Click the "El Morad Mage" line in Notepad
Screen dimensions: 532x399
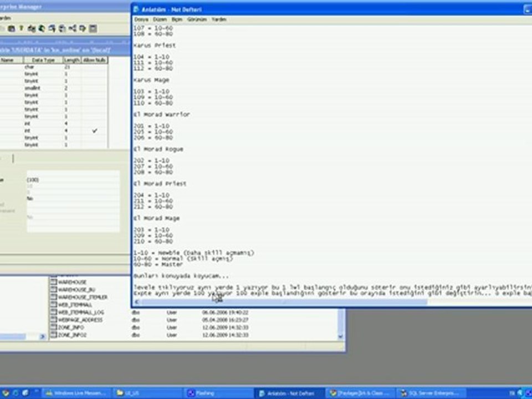click(156, 218)
